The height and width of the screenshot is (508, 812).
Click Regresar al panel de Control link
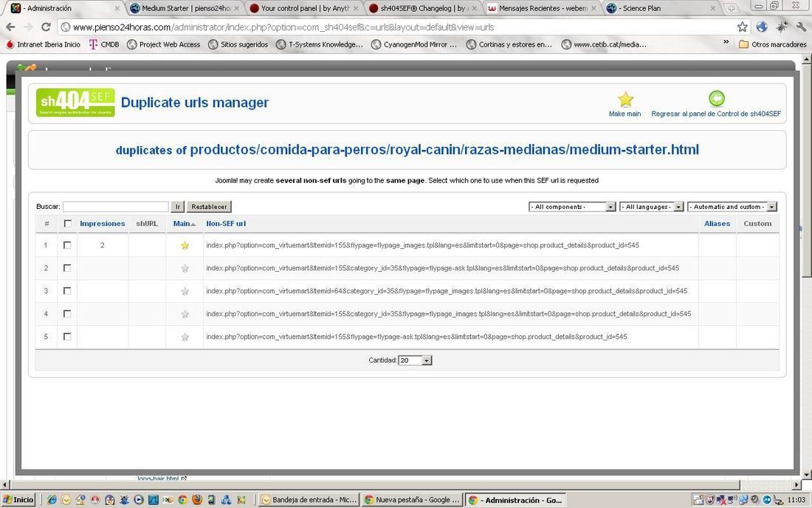pyautogui.click(x=716, y=114)
